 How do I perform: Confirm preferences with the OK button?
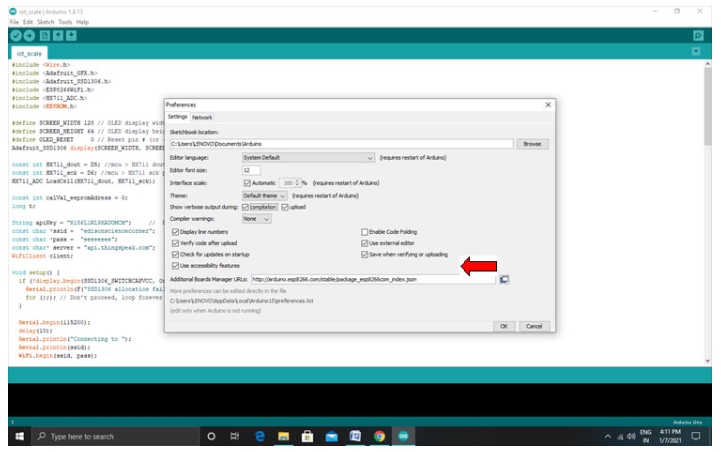(x=504, y=326)
